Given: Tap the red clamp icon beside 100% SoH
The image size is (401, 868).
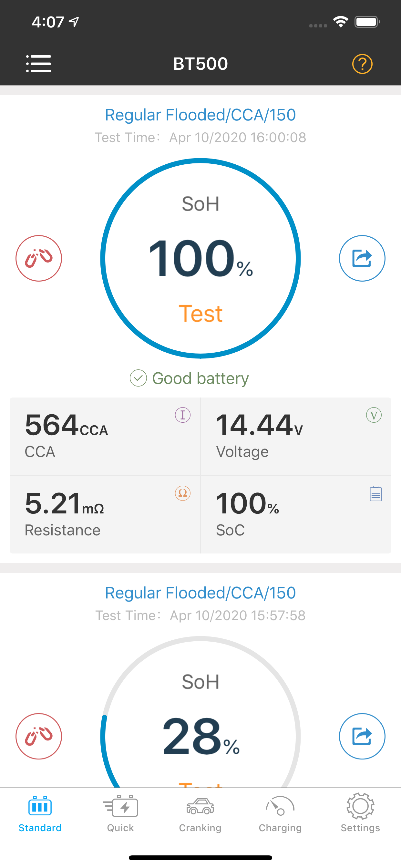Looking at the screenshot, I should [39, 258].
